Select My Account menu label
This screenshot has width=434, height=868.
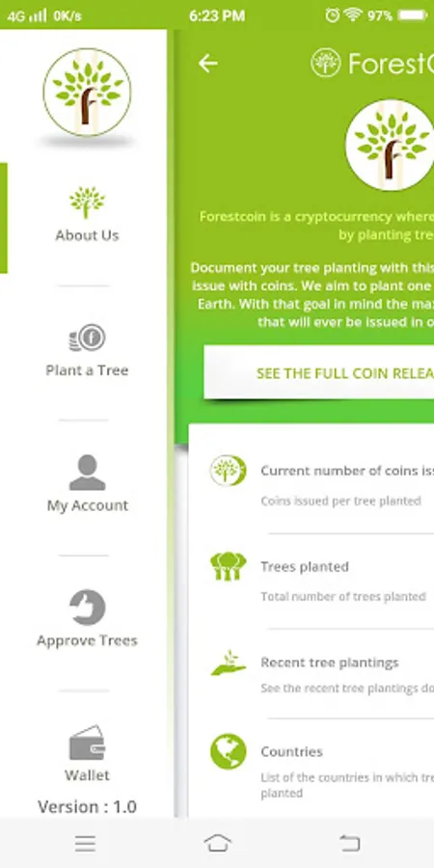[88, 505]
